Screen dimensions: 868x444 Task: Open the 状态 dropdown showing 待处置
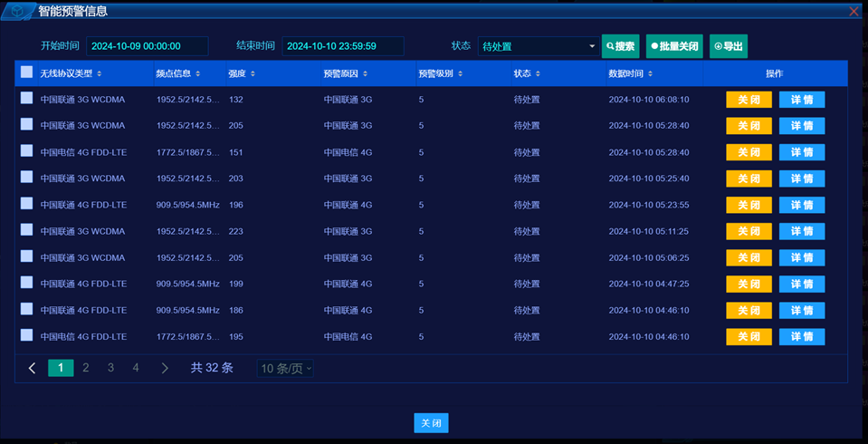pyautogui.click(x=539, y=46)
